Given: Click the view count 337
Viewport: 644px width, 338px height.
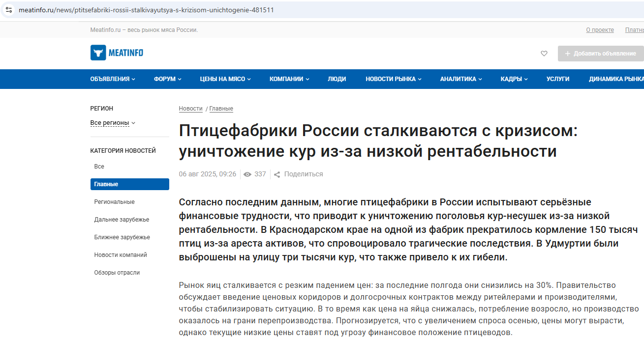Looking at the screenshot, I should click(260, 174).
